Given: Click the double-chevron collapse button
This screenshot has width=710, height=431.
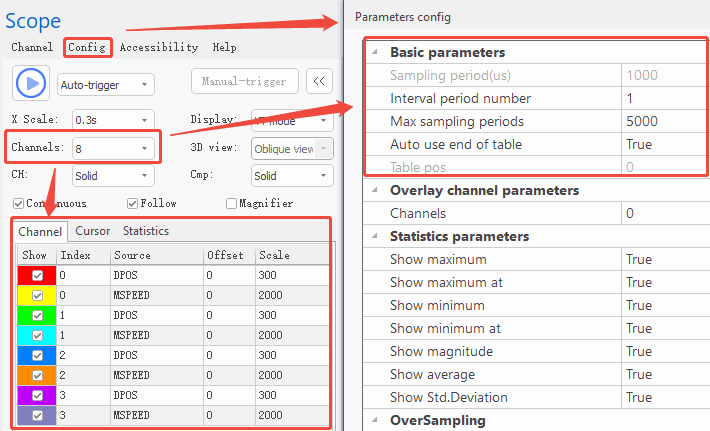Looking at the screenshot, I should [x=320, y=82].
